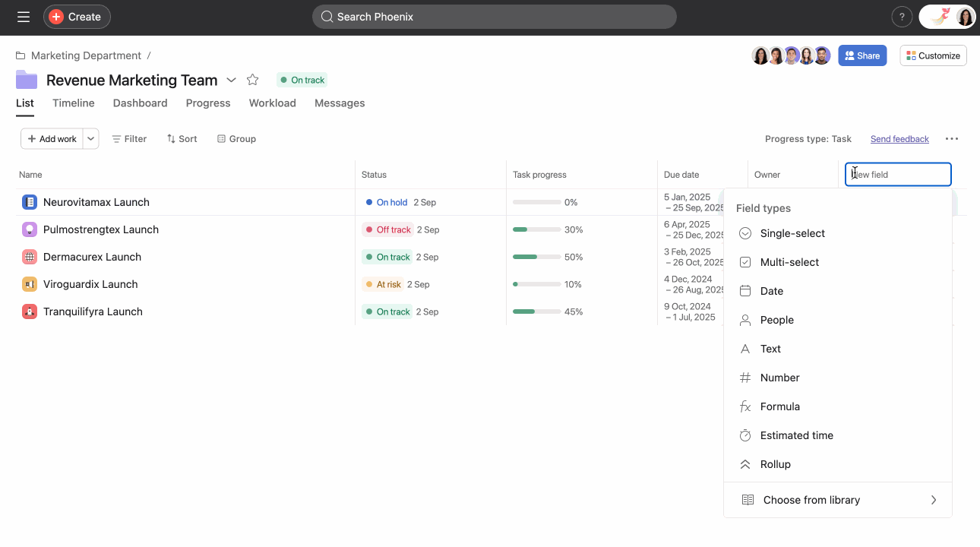Open the Sort options
Viewport: 980px width, 547px height.
(182, 138)
